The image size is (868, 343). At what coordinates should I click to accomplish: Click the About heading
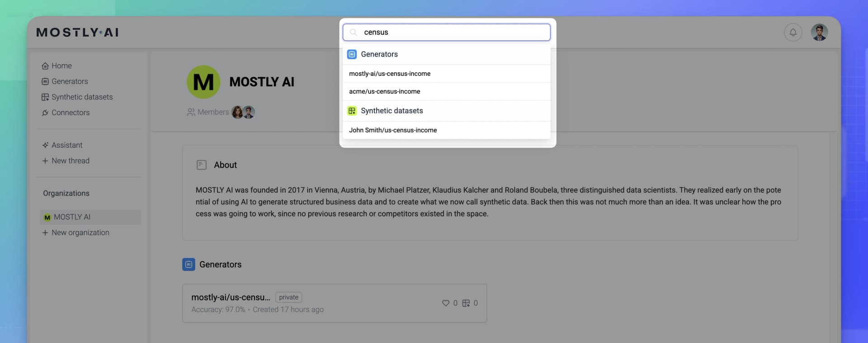(225, 165)
